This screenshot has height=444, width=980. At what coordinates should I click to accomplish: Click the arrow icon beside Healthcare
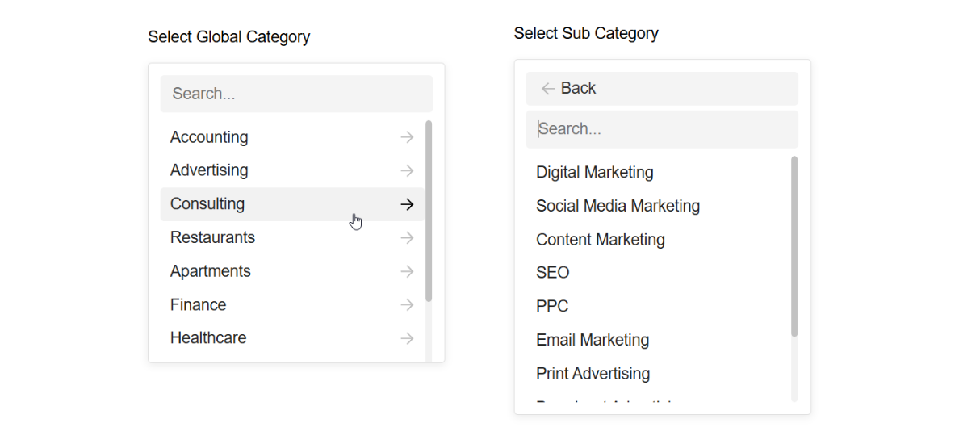407,339
